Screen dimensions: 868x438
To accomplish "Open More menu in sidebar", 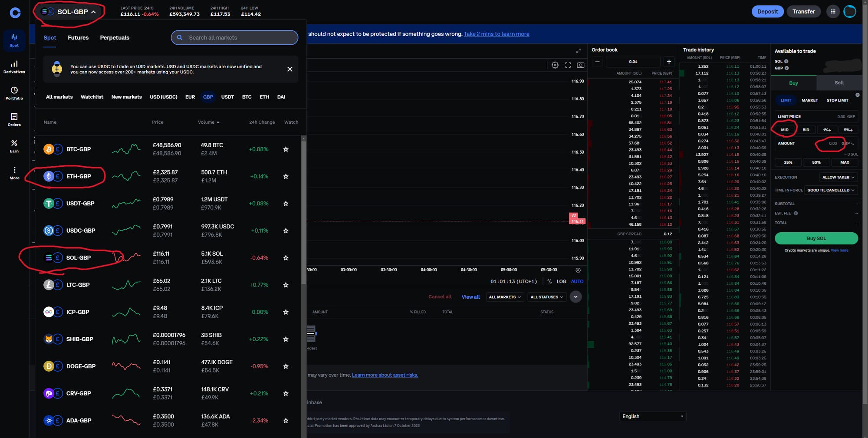I will pyautogui.click(x=14, y=173).
